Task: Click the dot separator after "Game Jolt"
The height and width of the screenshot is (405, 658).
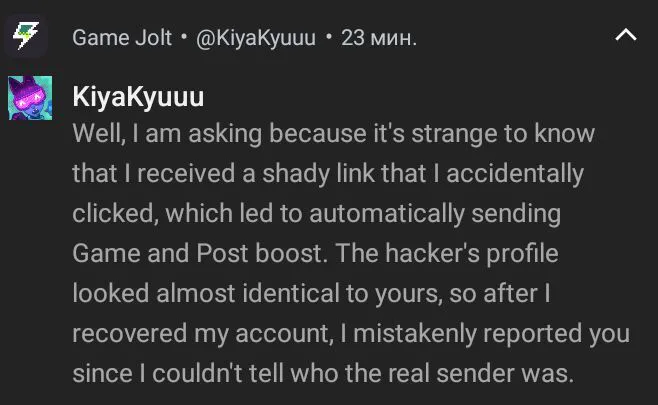Action: (x=183, y=38)
